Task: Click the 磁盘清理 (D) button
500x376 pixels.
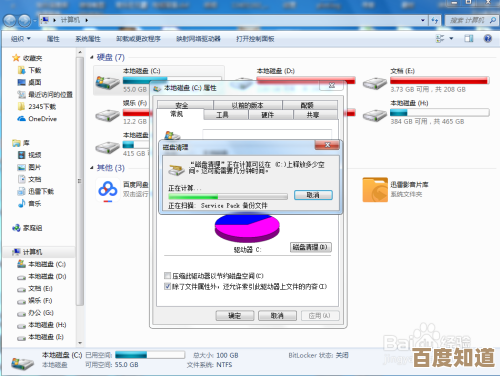Action: pos(310,247)
